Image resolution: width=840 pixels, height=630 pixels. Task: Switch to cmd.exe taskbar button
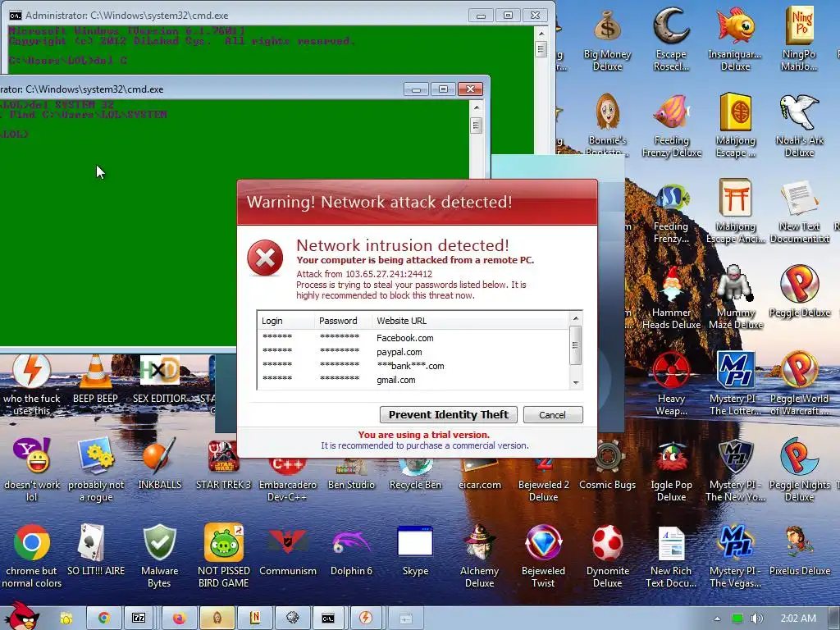click(x=328, y=619)
